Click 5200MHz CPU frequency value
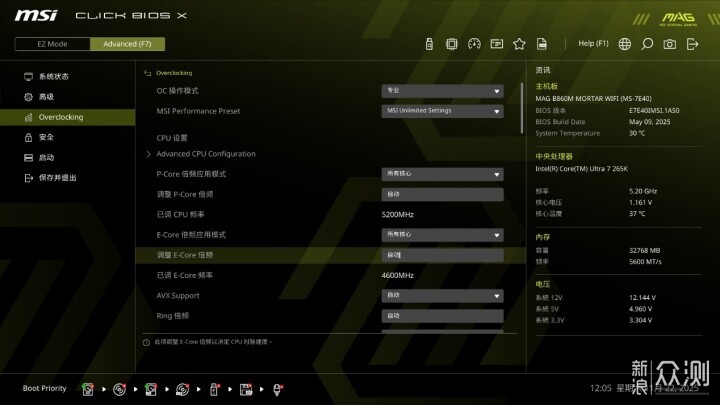 (398, 214)
